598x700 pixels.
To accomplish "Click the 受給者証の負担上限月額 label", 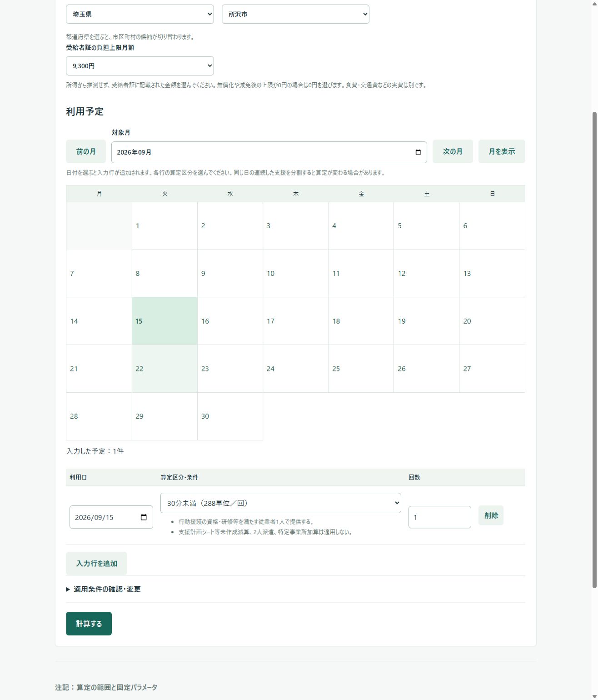I will tap(100, 48).
